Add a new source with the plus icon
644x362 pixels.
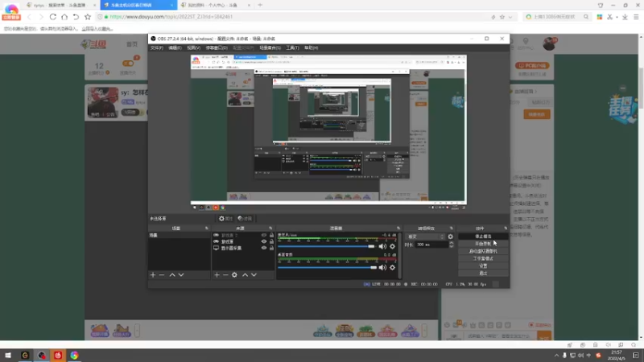[x=217, y=275]
